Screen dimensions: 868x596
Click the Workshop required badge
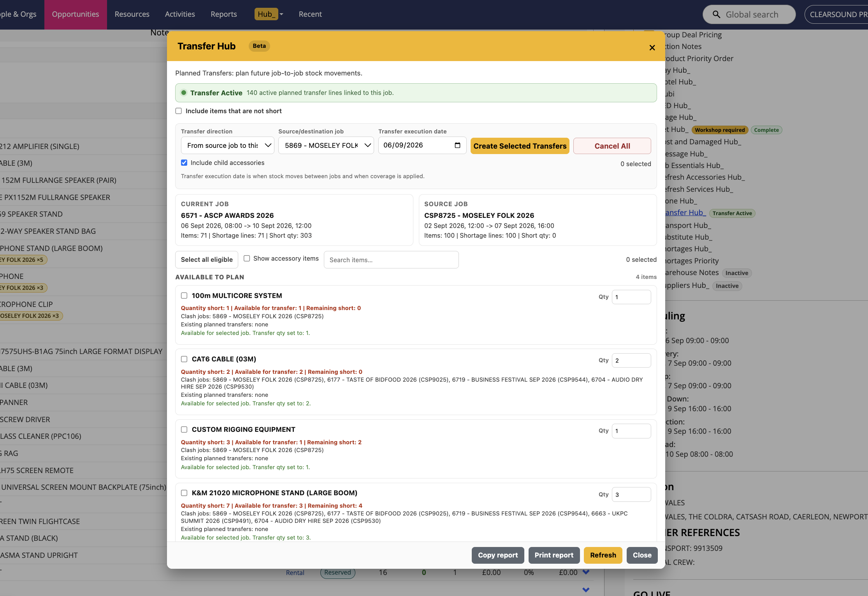[x=720, y=130]
